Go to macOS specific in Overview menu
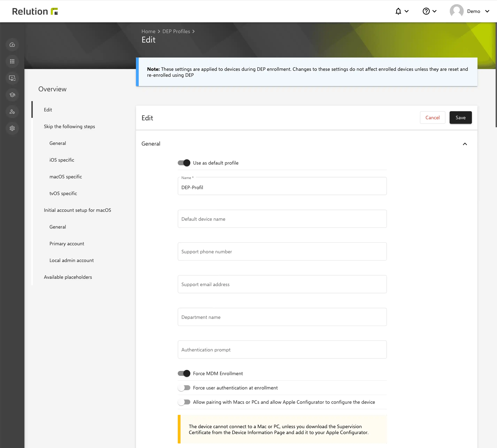This screenshot has height=448, width=497. click(66, 177)
